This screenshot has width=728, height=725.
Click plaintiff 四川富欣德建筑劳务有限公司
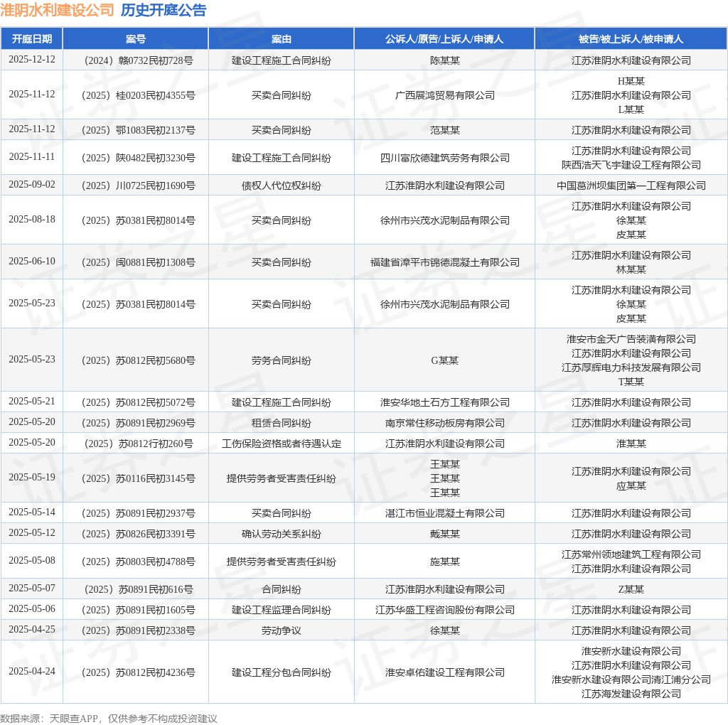(445, 158)
